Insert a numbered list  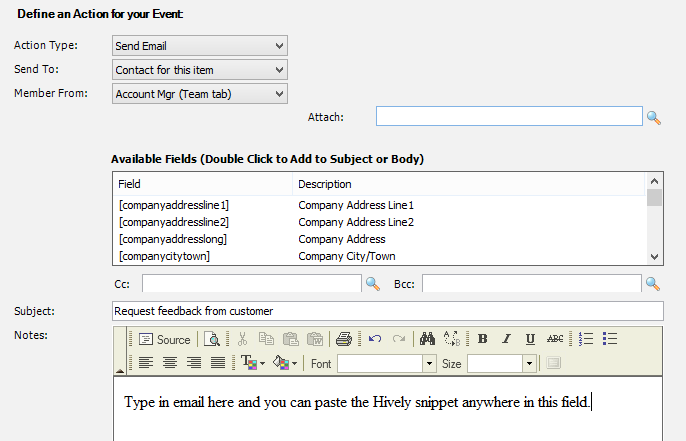(586, 339)
